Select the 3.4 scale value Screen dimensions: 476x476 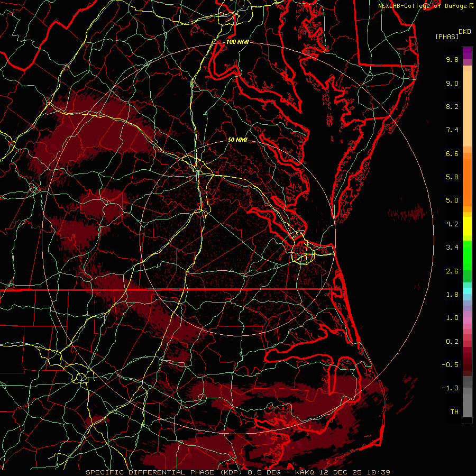coord(452,248)
